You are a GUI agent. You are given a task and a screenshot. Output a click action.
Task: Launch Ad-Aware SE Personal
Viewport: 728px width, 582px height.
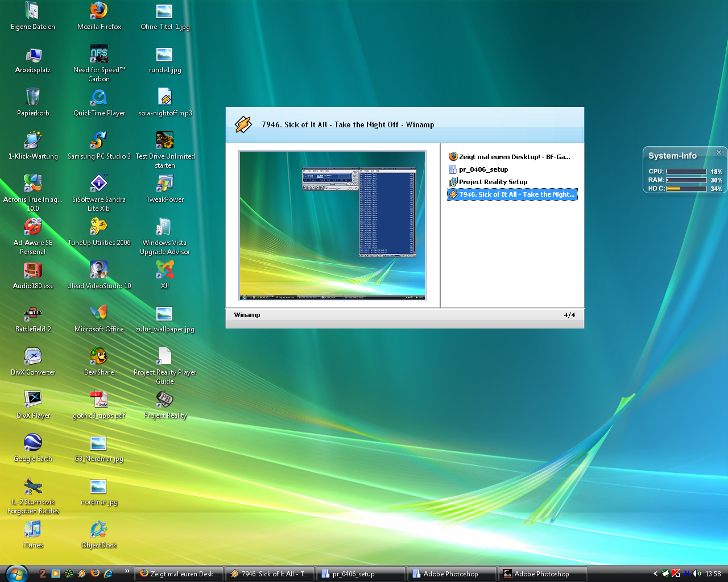[33, 236]
